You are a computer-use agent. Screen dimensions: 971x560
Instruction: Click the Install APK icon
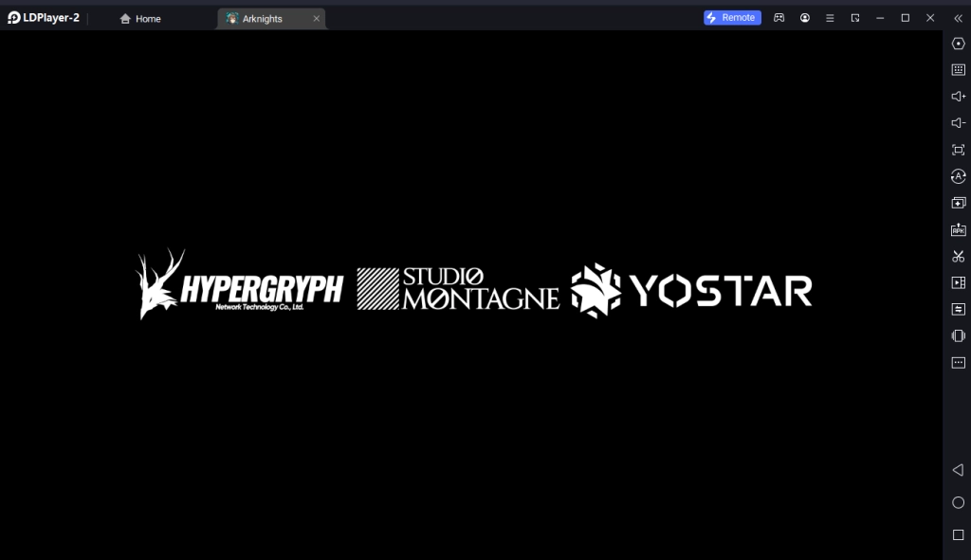(x=958, y=229)
